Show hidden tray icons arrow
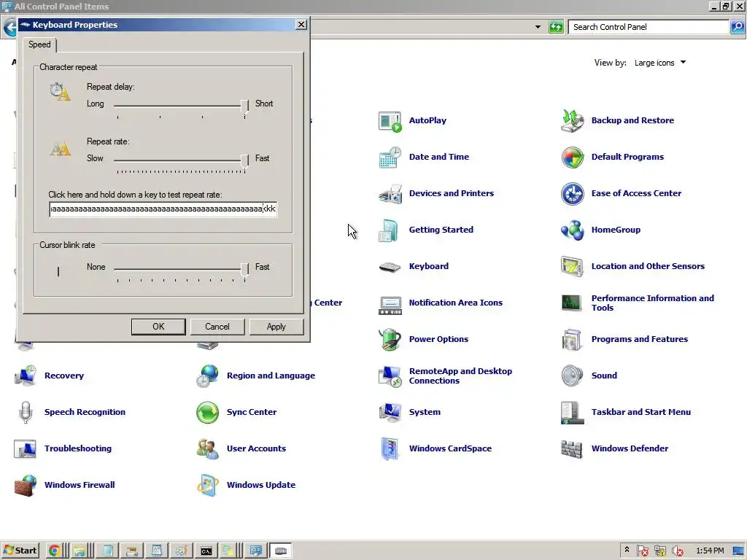This screenshot has width=747, height=560. [x=627, y=550]
